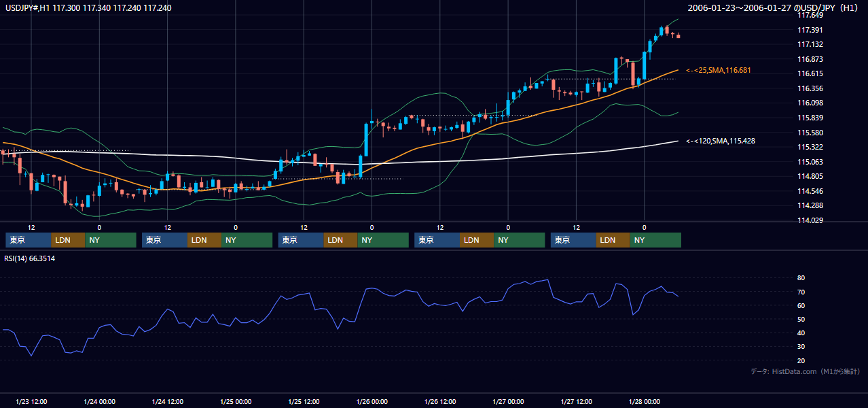
Task: Click the 116.873 price axis label
Action: (810, 59)
